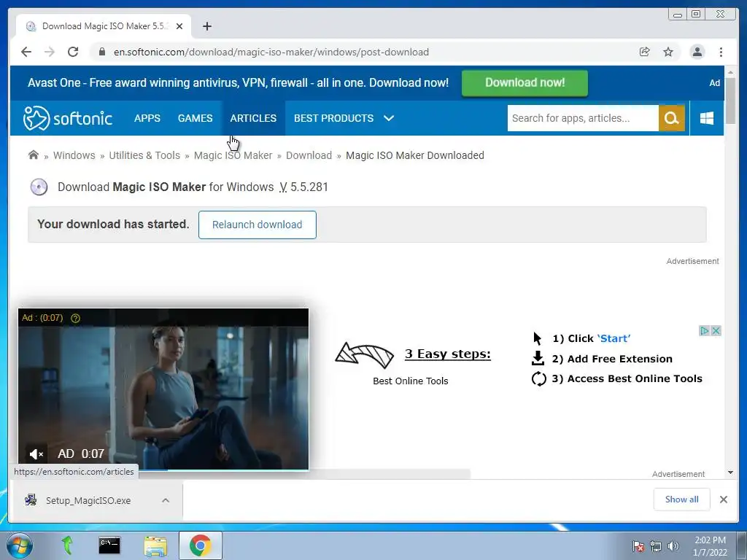Close the downloads bar
The height and width of the screenshot is (560, 747).
[723, 499]
